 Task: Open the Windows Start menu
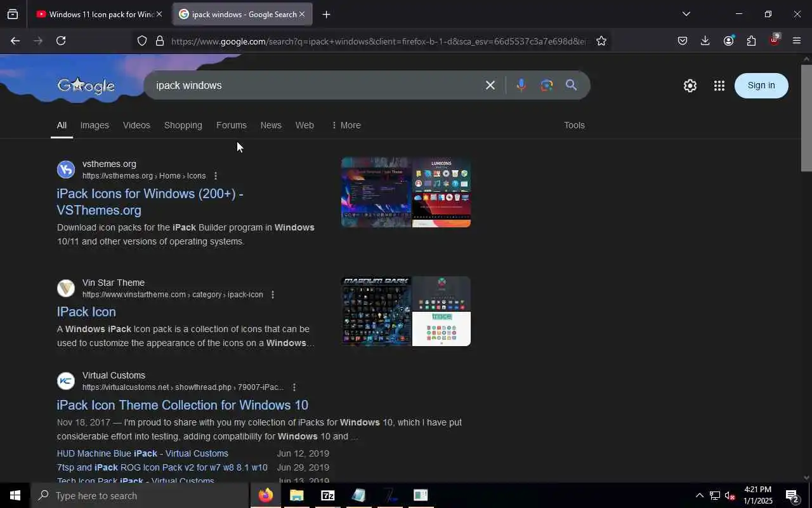pos(15,495)
